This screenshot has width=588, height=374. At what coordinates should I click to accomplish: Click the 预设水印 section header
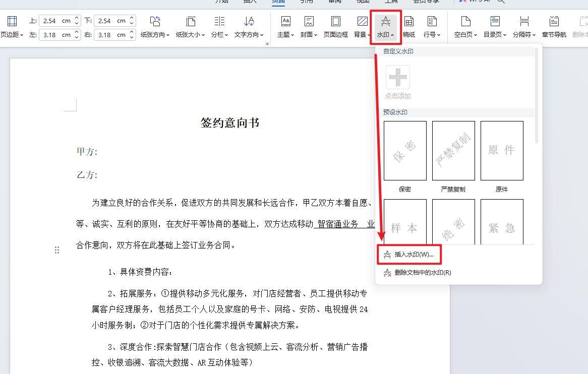coord(395,112)
